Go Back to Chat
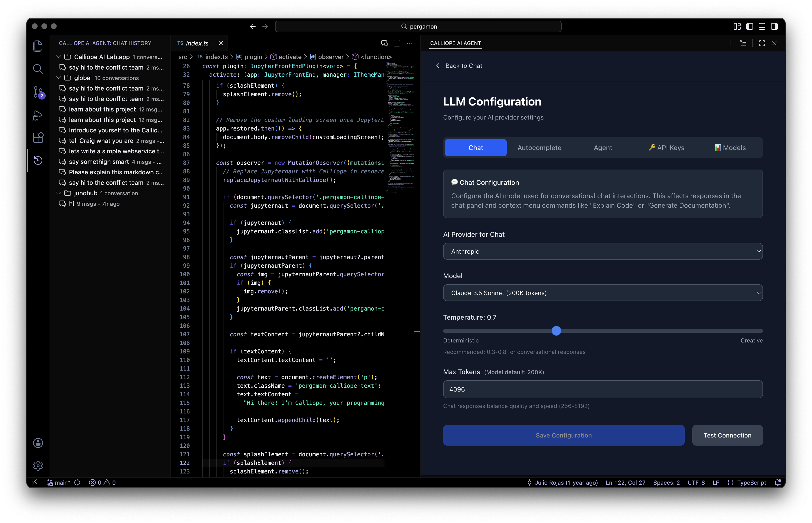Screen dimensions: 812x523 pyautogui.click(x=459, y=66)
